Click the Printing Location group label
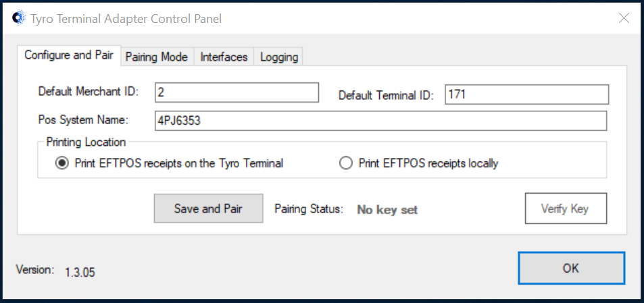644x303 pixels. tap(86, 142)
